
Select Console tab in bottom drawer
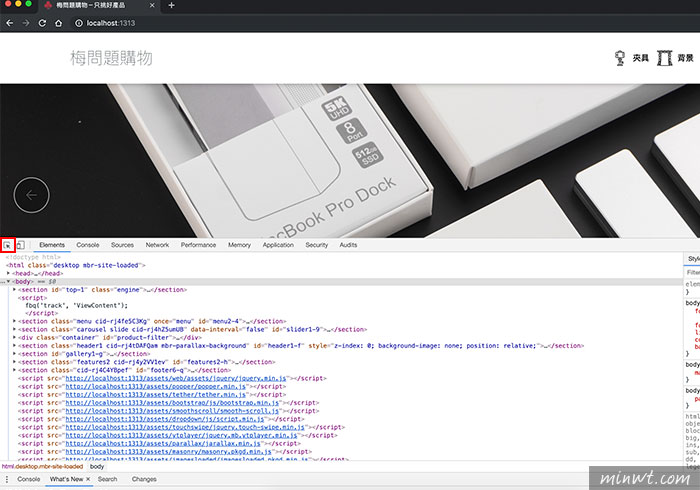click(29, 479)
